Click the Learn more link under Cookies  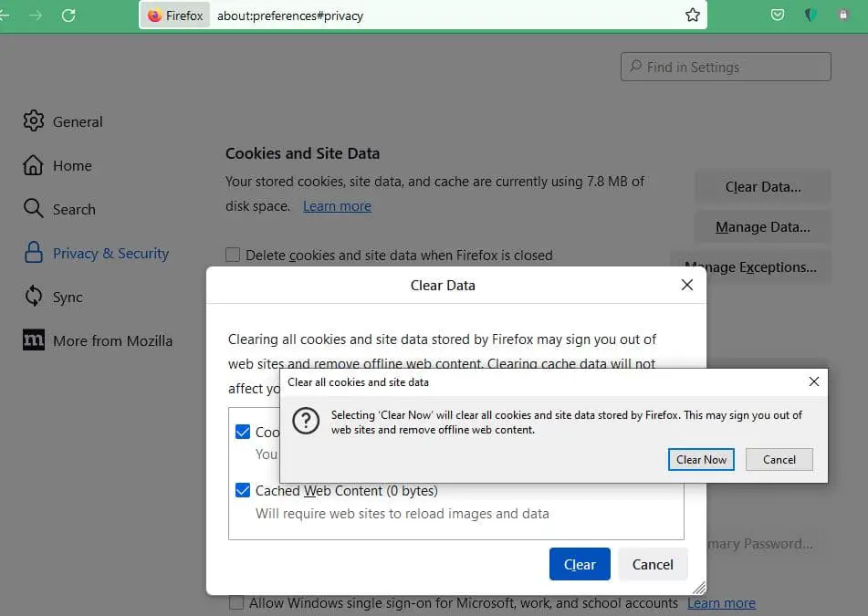[337, 206]
